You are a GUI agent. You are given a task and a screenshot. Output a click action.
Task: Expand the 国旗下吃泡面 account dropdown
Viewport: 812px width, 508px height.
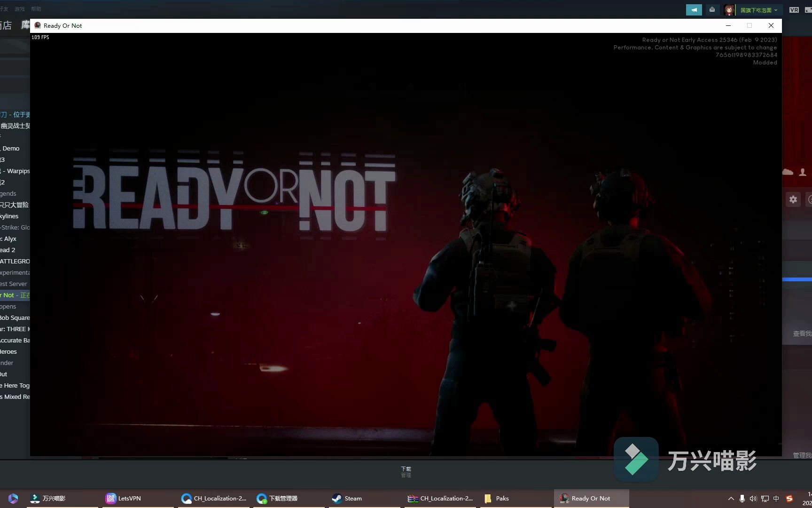click(x=758, y=10)
